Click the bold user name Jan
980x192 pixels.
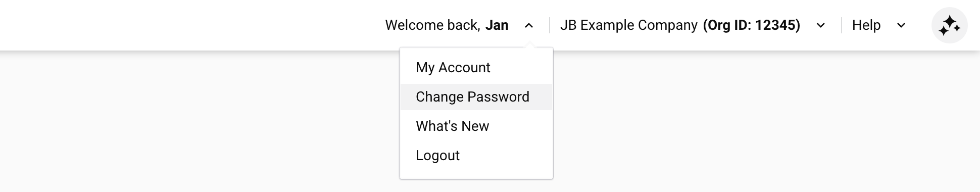497,25
